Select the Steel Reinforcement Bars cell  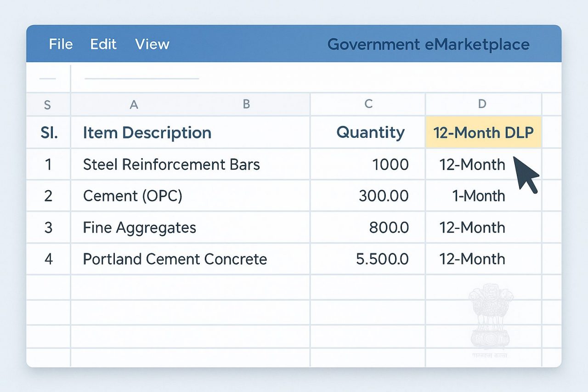(x=191, y=164)
